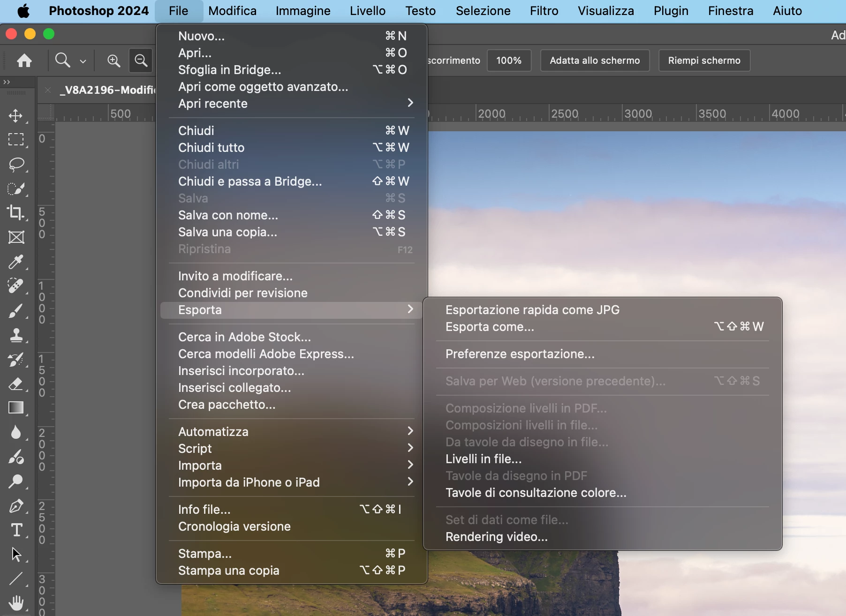This screenshot has height=616, width=846.
Task: Enable Zoom In mode icon
Action: click(x=113, y=60)
